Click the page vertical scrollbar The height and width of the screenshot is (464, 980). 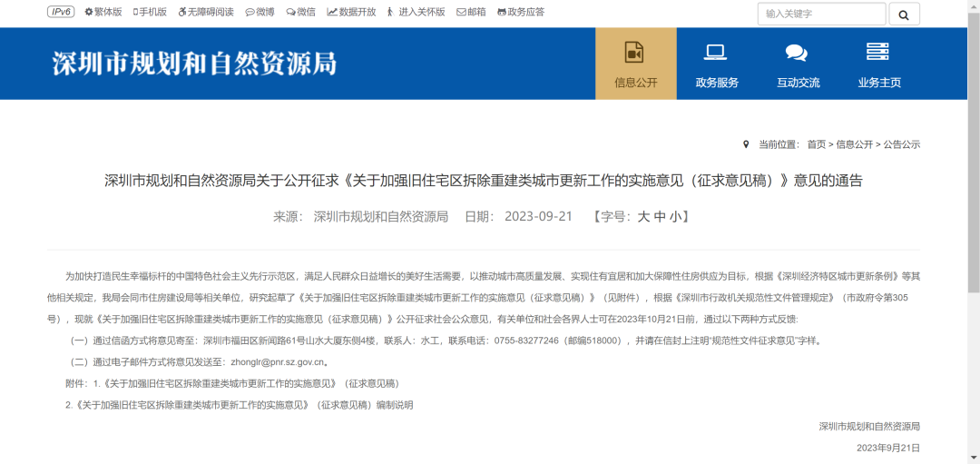(x=974, y=182)
